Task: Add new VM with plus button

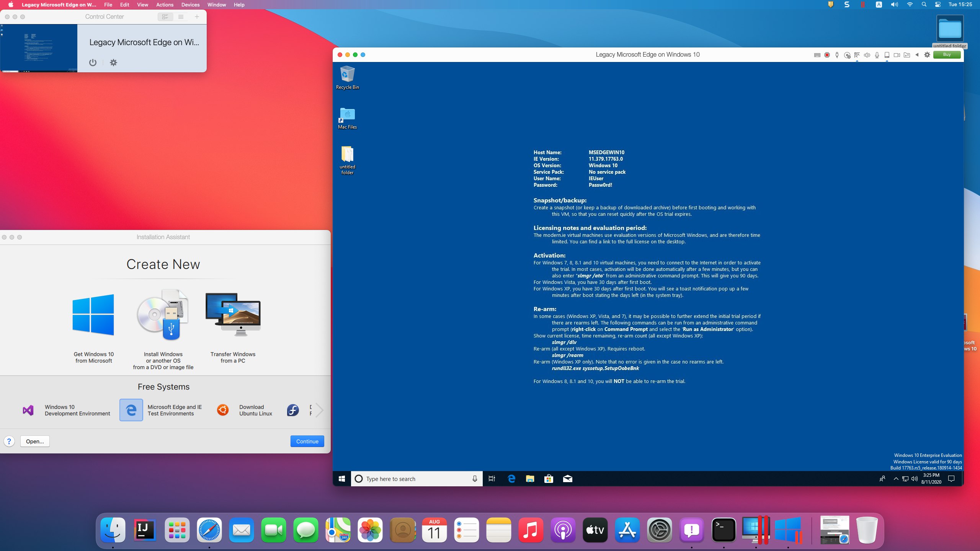Action: tap(197, 17)
